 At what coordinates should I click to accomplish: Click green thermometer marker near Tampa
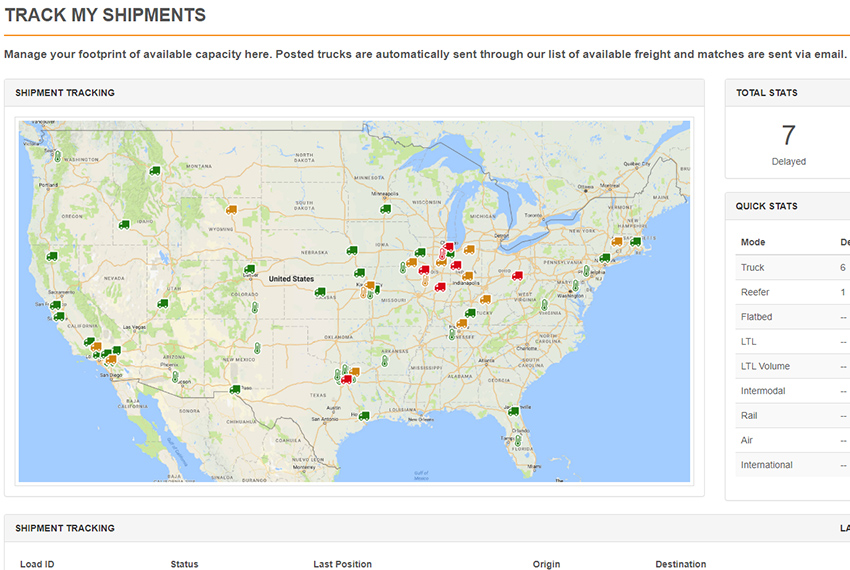(x=518, y=440)
